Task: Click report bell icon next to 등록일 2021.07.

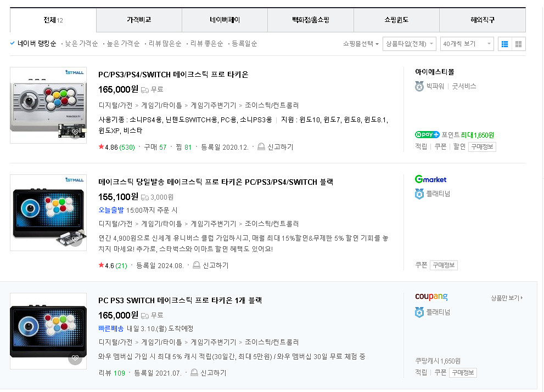Action: (x=194, y=373)
